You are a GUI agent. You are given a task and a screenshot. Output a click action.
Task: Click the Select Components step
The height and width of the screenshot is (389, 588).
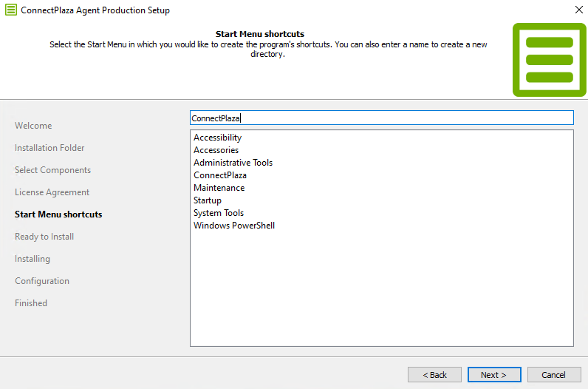(x=53, y=169)
